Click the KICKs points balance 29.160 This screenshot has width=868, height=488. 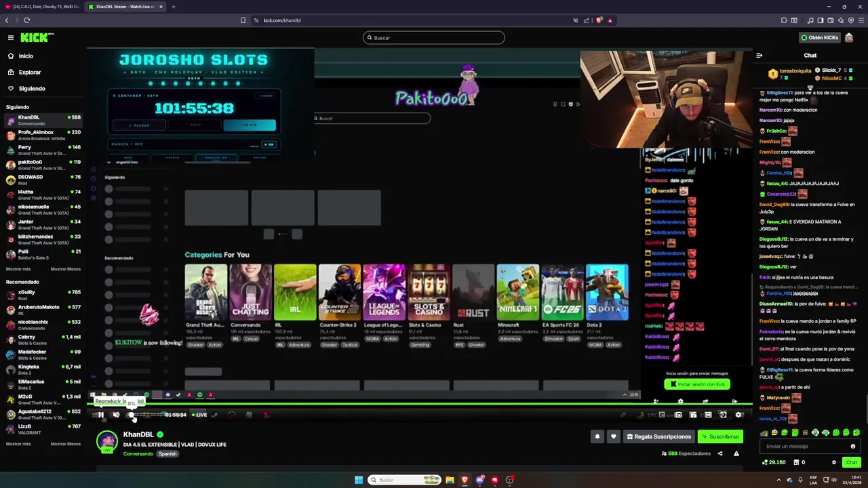pyautogui.click(x=774, y=462)
